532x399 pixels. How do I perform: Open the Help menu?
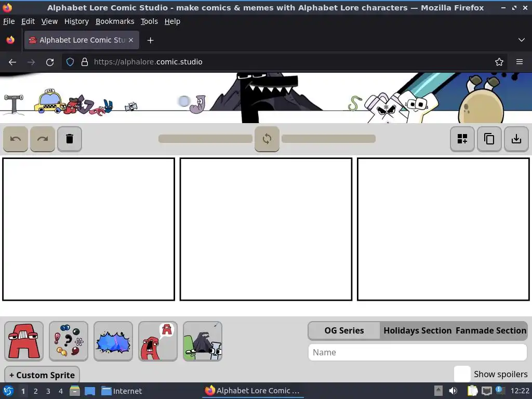pyautogui.click(x=172, y=21)
